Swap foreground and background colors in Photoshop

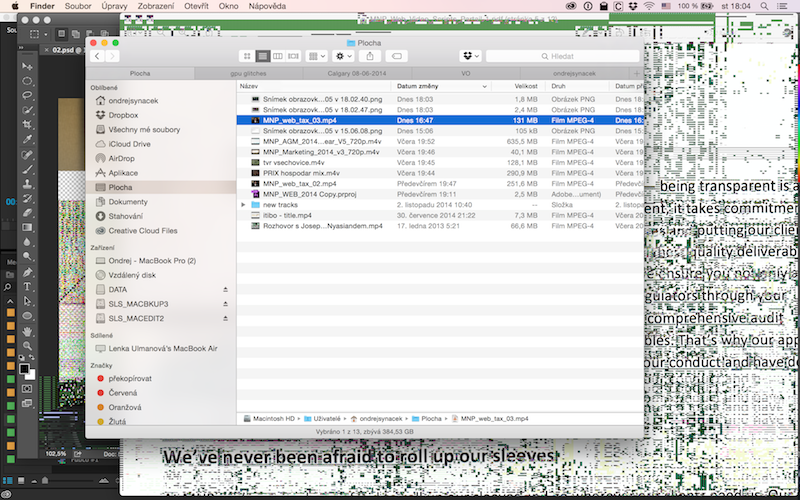tap(32, 358)
